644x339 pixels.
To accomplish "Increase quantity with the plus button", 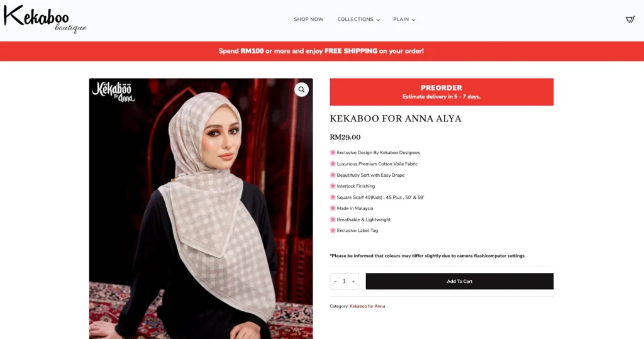I will coord(353,282).
